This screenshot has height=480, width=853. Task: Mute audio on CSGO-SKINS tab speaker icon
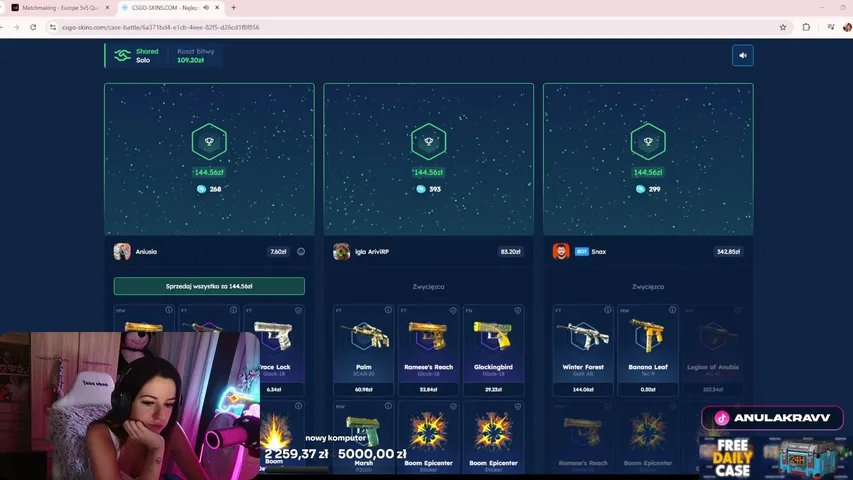pyautogui.click(x=206, y=8)
